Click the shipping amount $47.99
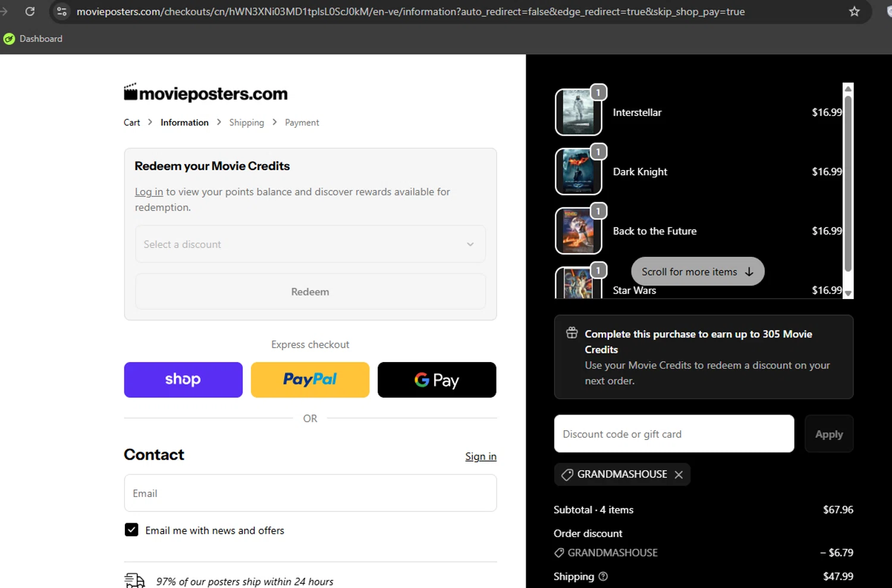 tap(838, 576)
